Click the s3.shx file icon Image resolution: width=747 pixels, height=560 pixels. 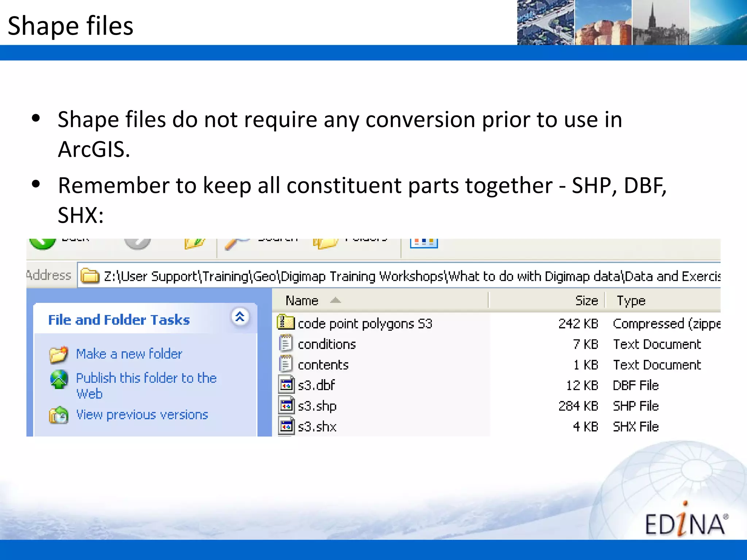click(x=286, y=426)
